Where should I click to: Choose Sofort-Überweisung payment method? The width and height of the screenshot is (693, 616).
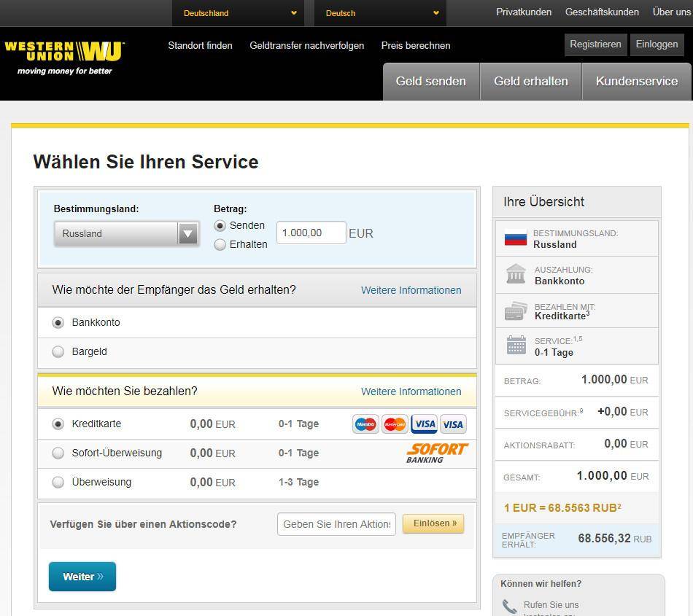click(x=58, y=453)
